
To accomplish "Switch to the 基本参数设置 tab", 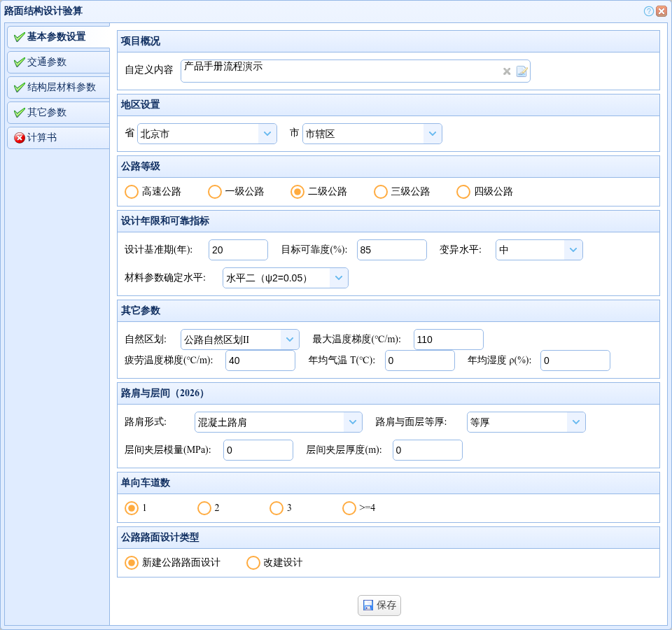I will [58, 37].
